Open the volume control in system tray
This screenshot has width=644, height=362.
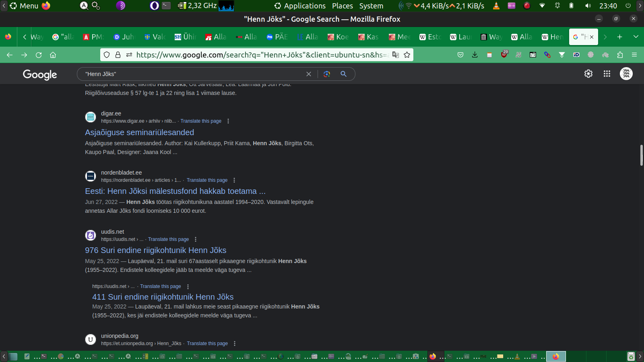[x=588, y=6]
